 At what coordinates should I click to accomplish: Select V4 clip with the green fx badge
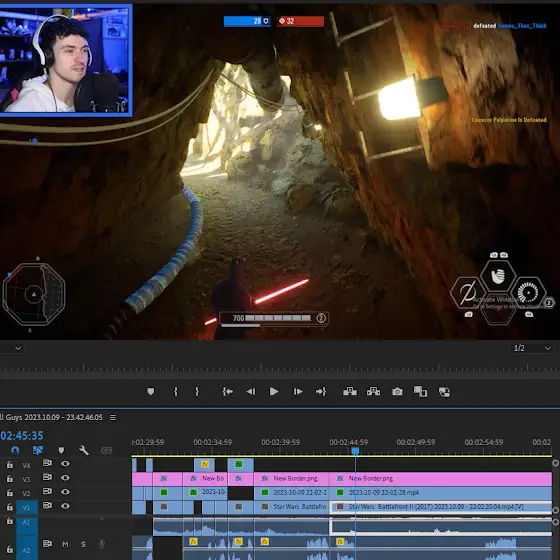click(x=241, y=465)
